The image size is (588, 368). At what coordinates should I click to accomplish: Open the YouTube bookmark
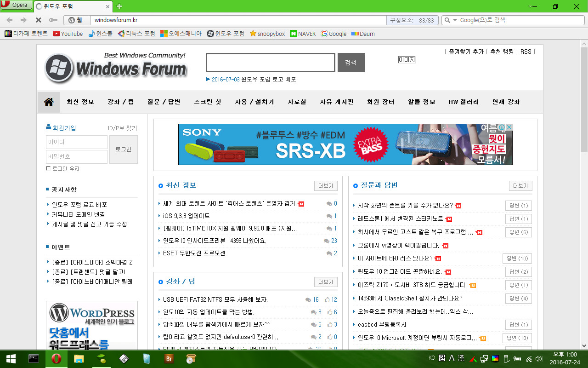point(68,34)
